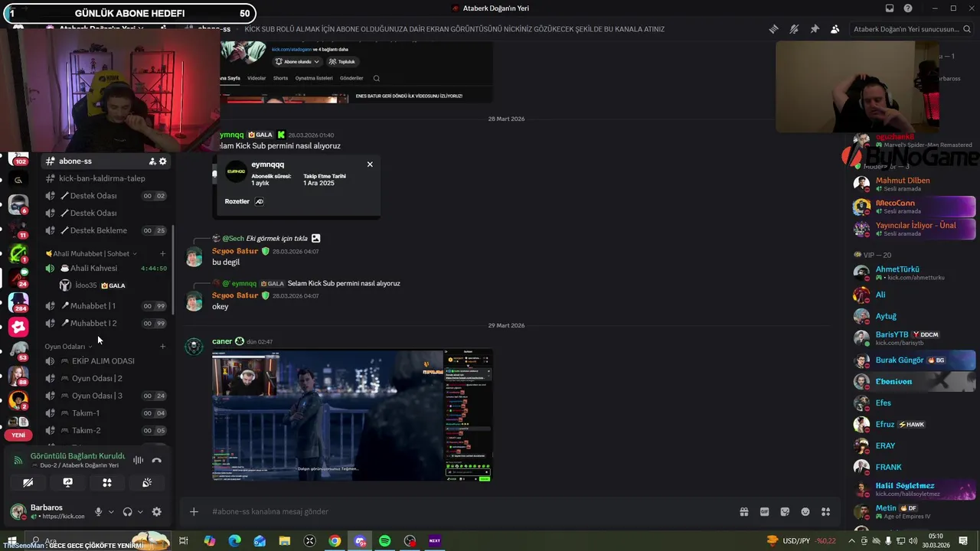This screenshot has height=551, width=980.
Task: Open kick-ban-kaldirma-talep channel
Action: [x=106, y=178]
